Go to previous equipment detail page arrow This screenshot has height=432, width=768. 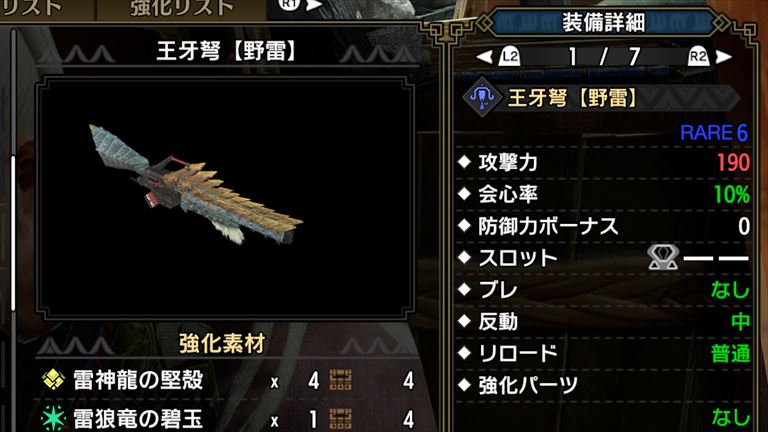485,57
